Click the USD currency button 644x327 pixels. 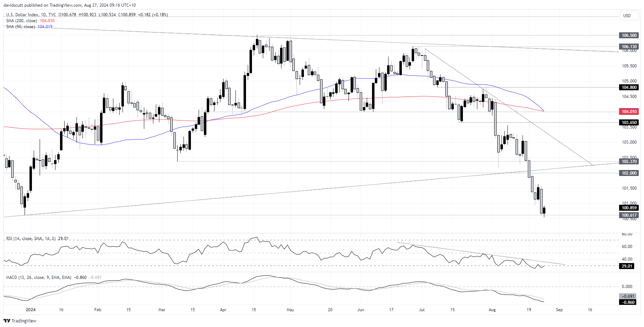629,16
